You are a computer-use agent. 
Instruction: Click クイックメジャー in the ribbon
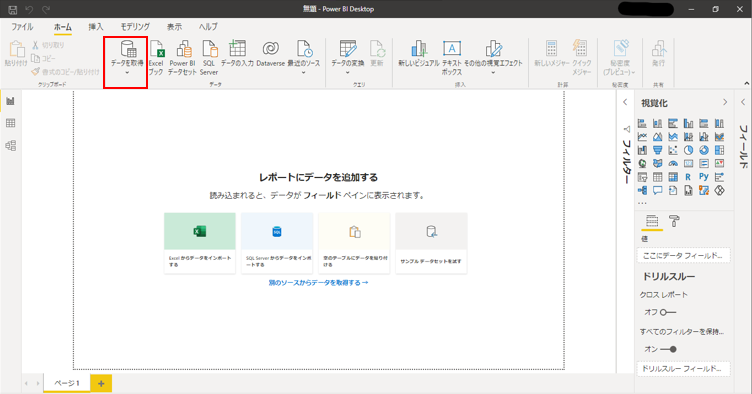coord(581,58)
